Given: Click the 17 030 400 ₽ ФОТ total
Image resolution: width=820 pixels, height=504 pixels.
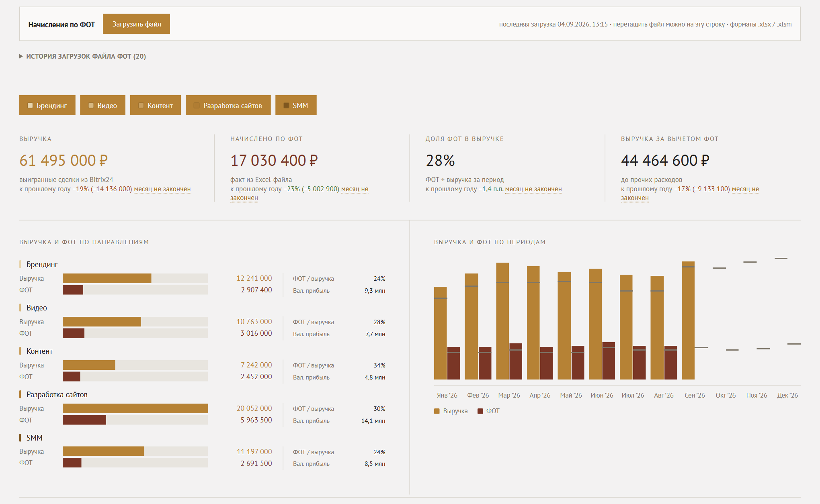Looking at the screenshot, I should click(x=274, y=161).
